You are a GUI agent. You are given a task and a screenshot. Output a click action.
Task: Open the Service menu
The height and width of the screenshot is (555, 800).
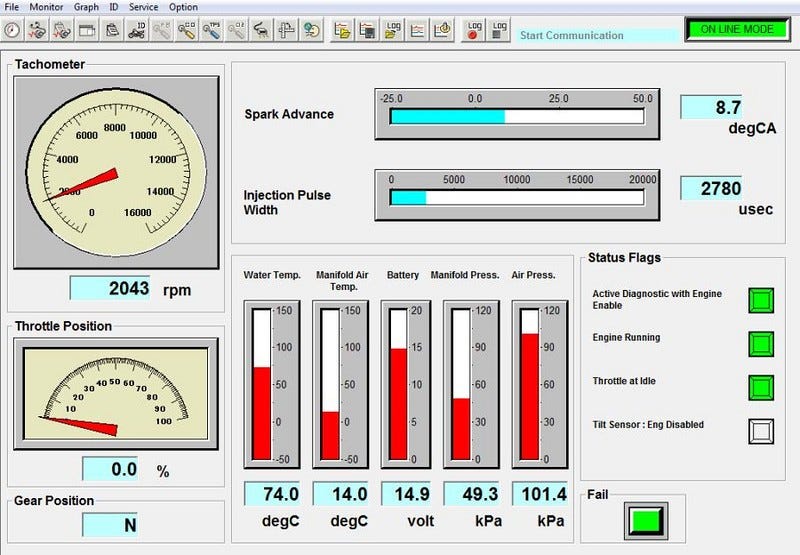143,7
